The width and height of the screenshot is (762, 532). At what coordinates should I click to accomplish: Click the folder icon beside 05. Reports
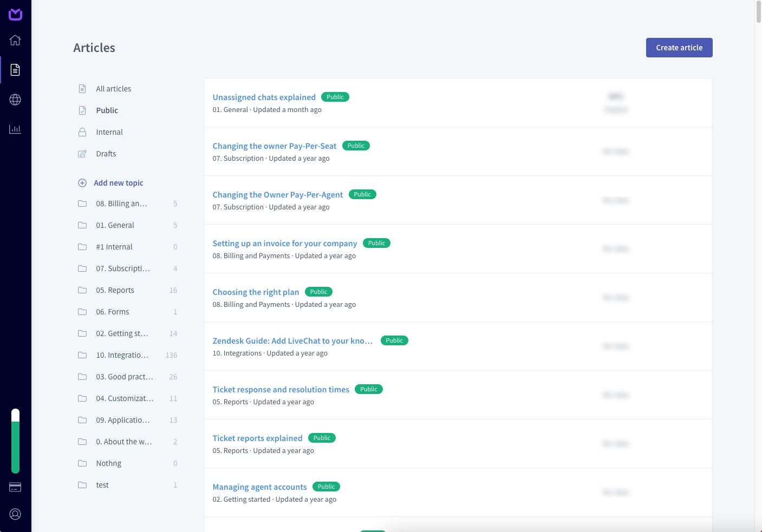pos(82,290)
